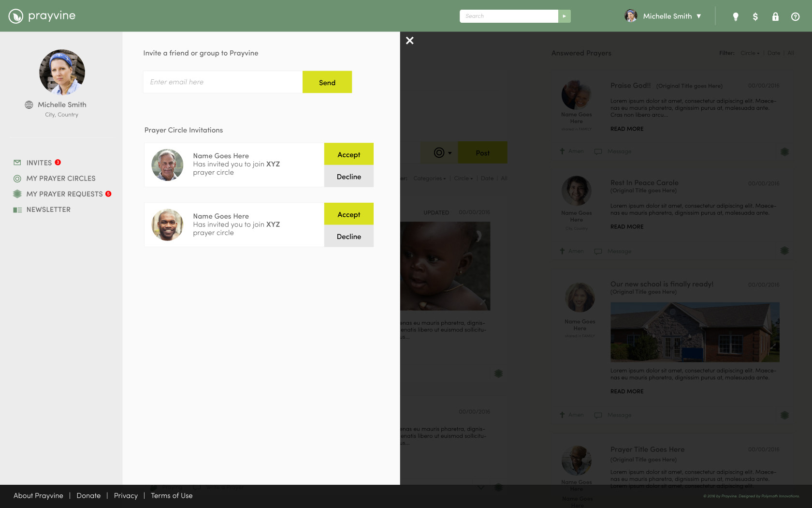The image size is (812, 508).
Task: Open the child photo in the feed
Action: click(445, 266)
